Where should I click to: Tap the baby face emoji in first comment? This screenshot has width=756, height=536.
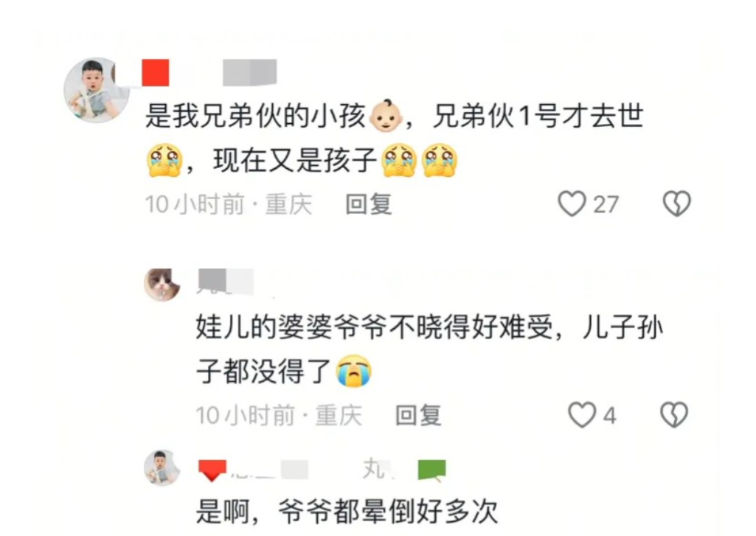pos(386,116)
